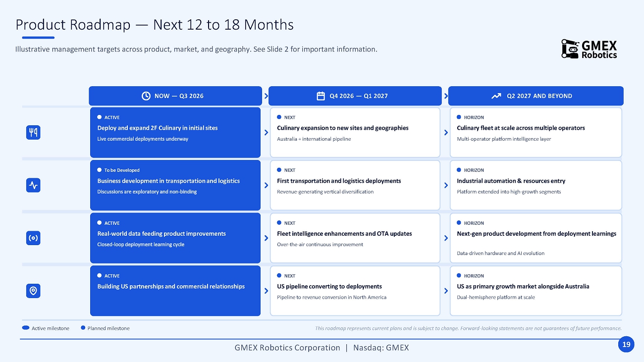
Task: Click the trending arrow icon beside Q2 2027 AND BEYOND
Action: 496,96
